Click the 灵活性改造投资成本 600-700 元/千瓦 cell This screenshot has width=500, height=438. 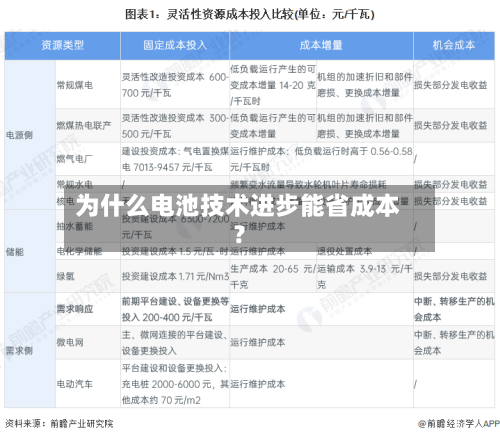[175, 85]
